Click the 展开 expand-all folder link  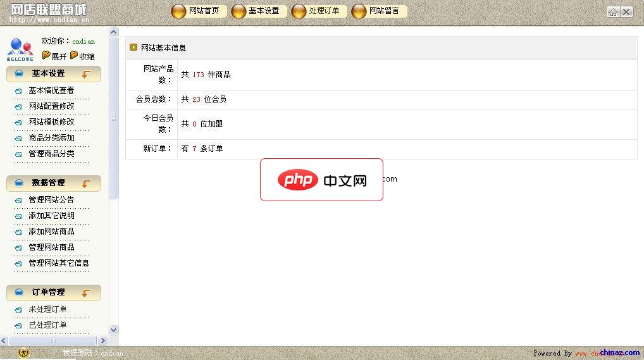click(54, 56)
